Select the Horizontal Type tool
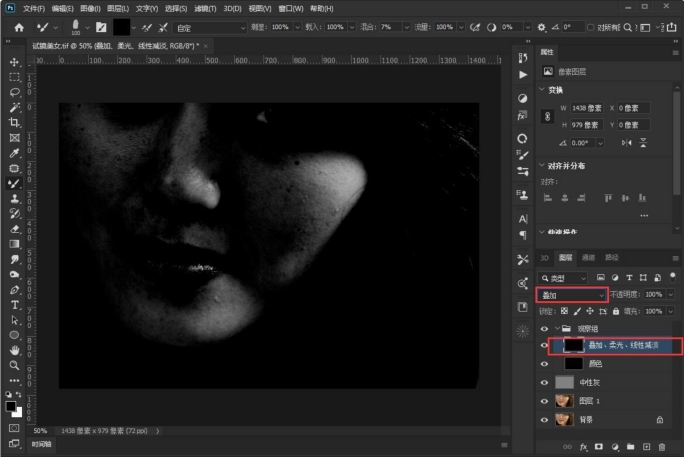This screenshot has height=457, width=684. 14,305
